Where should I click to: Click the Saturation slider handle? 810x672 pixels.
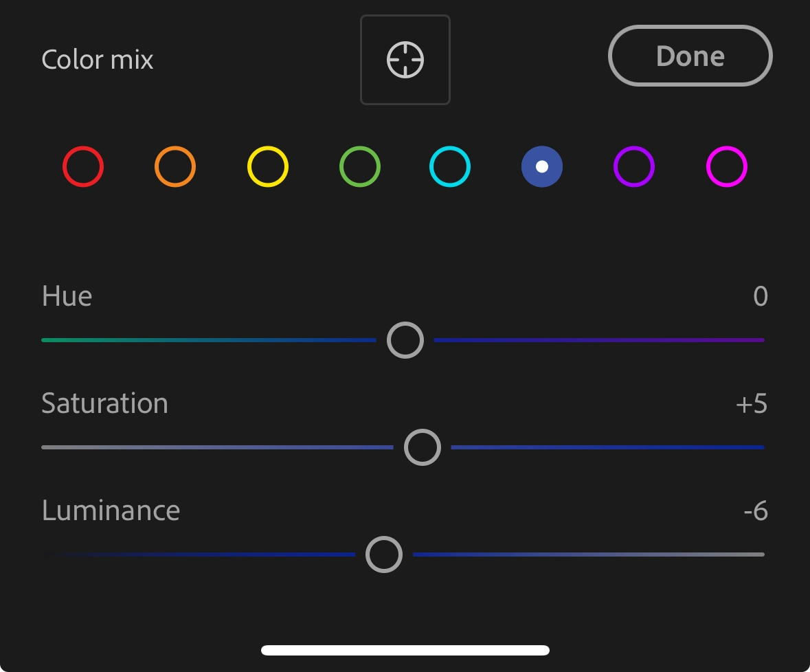click(x=422, y=447)
